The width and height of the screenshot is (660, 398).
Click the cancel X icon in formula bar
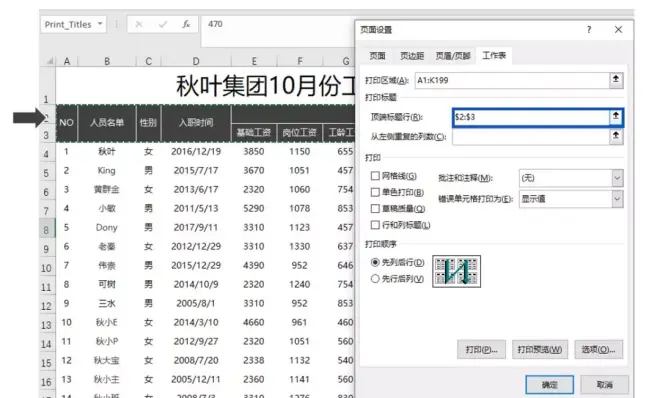138,24
